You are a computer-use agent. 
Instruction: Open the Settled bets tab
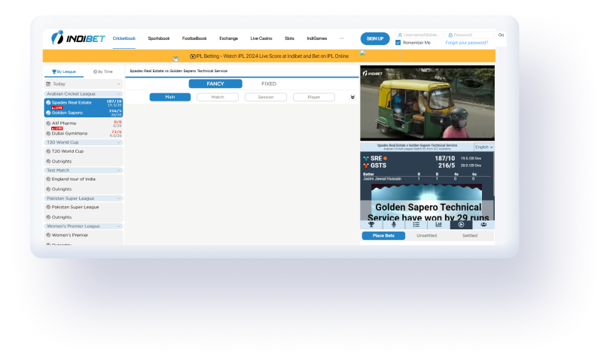click(x=470, y=236)
